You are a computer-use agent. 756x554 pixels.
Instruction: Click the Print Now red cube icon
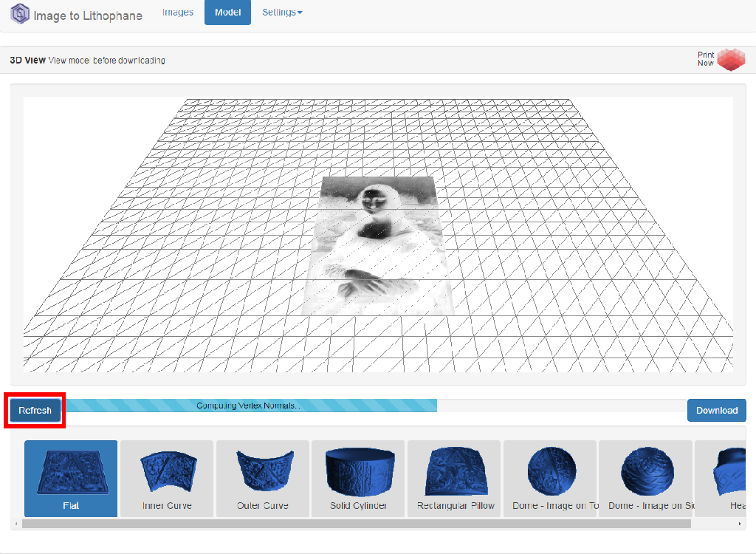tap(731, 59)
